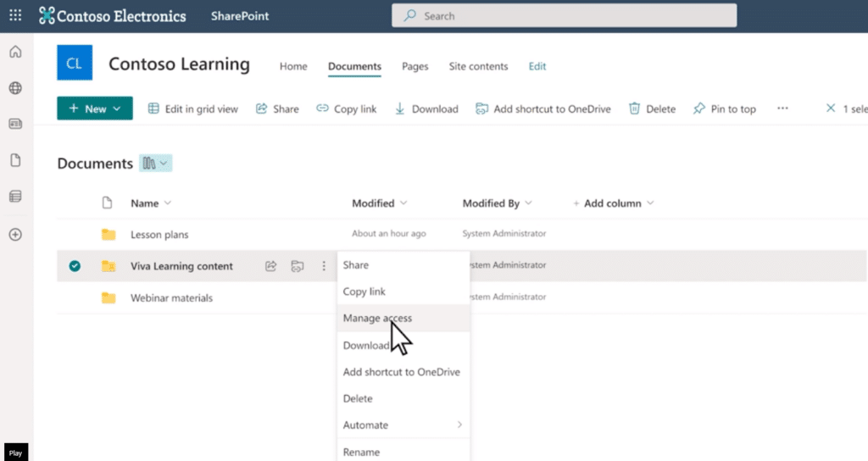This screenshot has width=868, height=461.
Task: Open the My files page icon
Action: (15, 160)
